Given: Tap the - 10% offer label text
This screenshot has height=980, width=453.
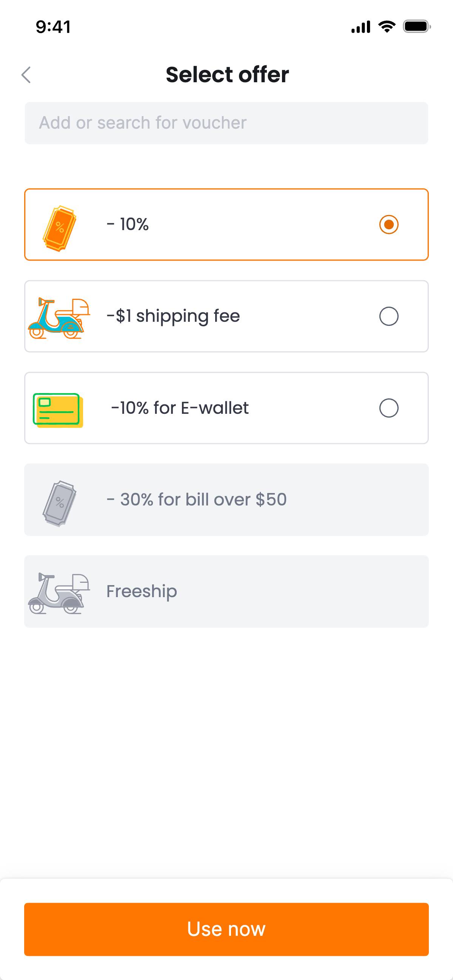Looking at the screenshot, I should 128,224.
